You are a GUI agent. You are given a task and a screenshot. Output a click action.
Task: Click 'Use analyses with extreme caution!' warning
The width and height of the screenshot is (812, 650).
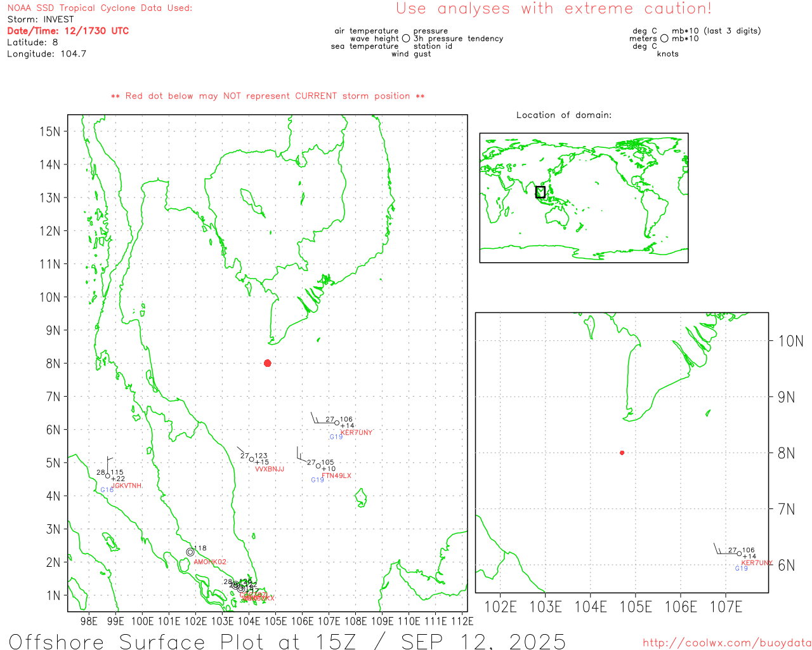(x=554, y=9)
